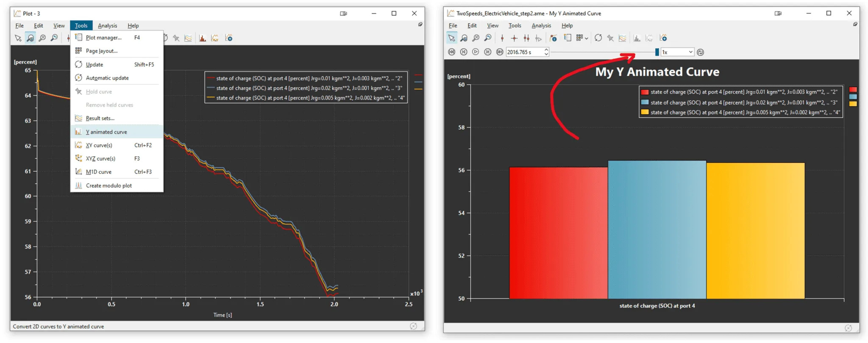
Task: Toggle Automatic update in Tools menu
Action: pyautogui.click(x=107, y=78)
